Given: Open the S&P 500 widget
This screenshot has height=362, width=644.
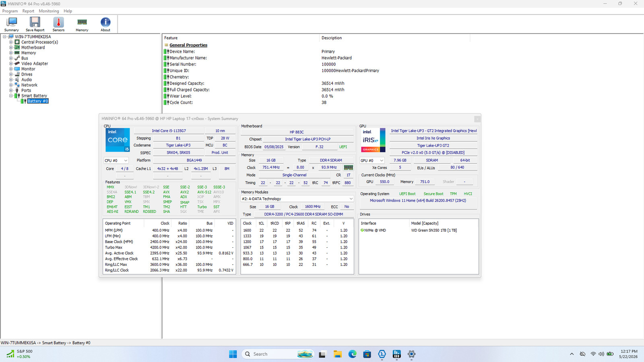Looking at the screenshot, I should pos(19,354).
